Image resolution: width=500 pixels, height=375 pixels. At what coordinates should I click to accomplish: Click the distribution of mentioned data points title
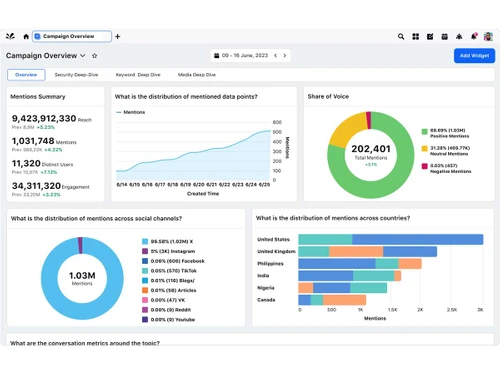186,97
